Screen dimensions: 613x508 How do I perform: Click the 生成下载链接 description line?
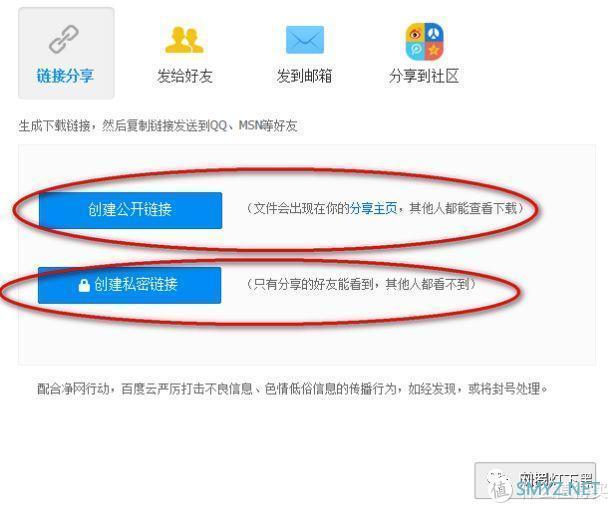pyautogui.click(x=158, y=126)
